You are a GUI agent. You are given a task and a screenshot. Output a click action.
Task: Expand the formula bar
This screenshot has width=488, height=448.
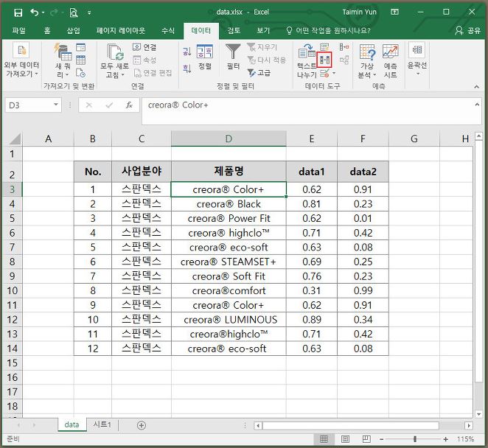click(477, 105)
